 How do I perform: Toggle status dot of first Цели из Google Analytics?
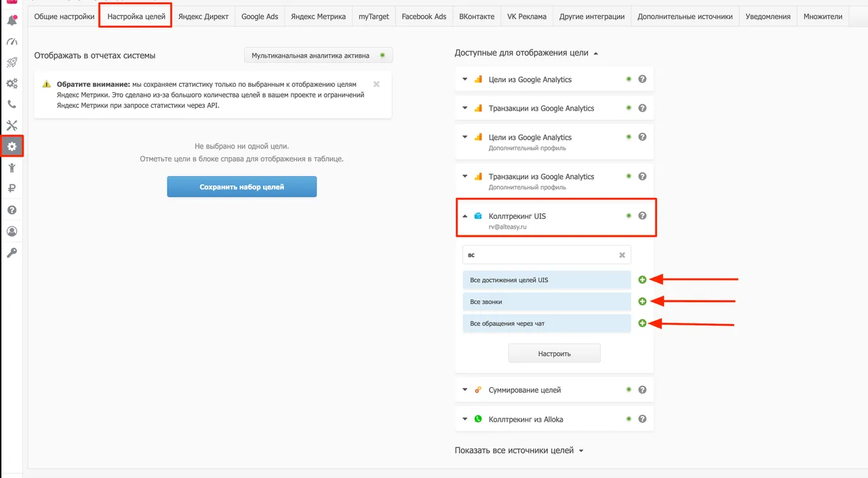point(629,79)
